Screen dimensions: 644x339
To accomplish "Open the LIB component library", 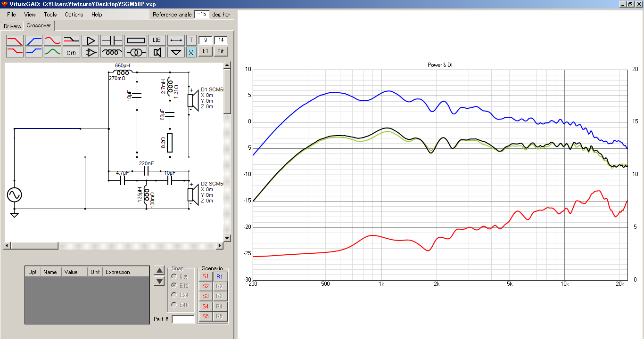I will click(157, 40).
